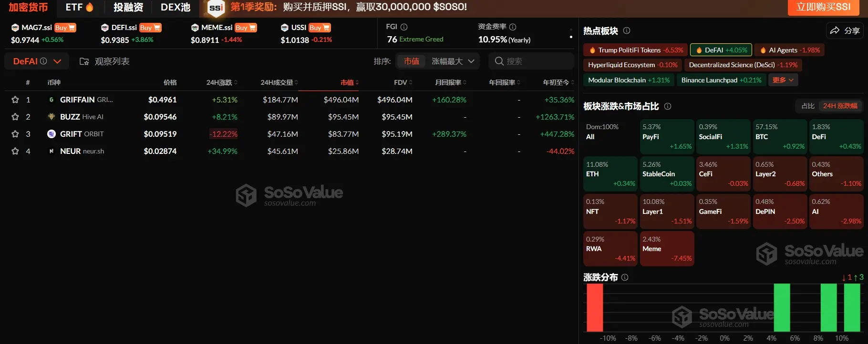
Task: Click the GRIFFAIN token logo
Action: point(52,100)
